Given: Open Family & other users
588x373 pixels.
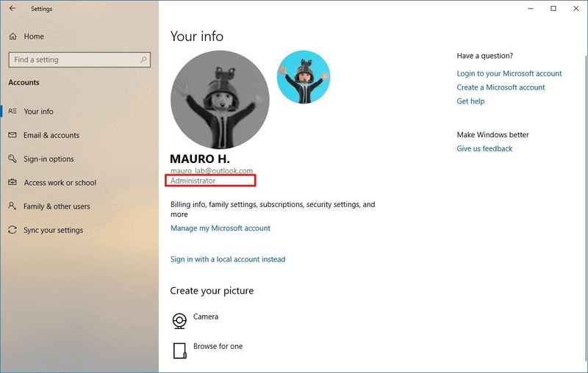Looking at the screenshot, I should [x=57, y=206].
